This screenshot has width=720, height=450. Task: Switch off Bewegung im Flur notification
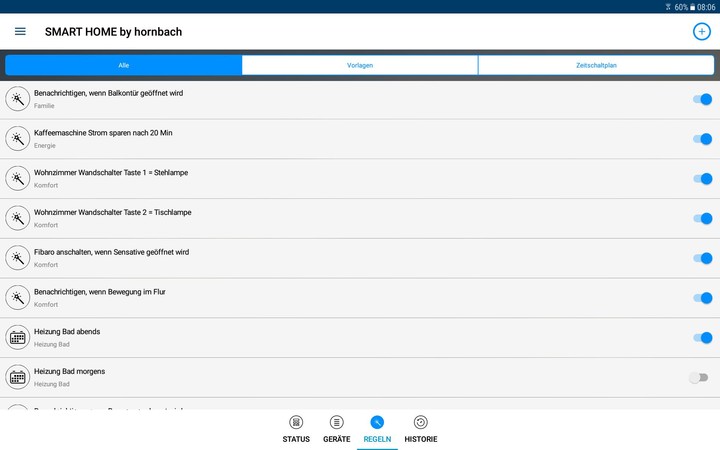pos(703,298)
